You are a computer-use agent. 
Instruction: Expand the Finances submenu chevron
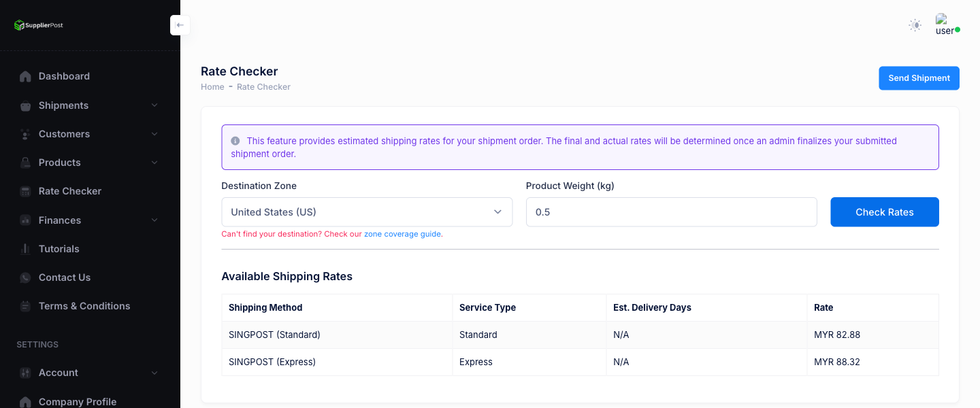pos(154,220)
